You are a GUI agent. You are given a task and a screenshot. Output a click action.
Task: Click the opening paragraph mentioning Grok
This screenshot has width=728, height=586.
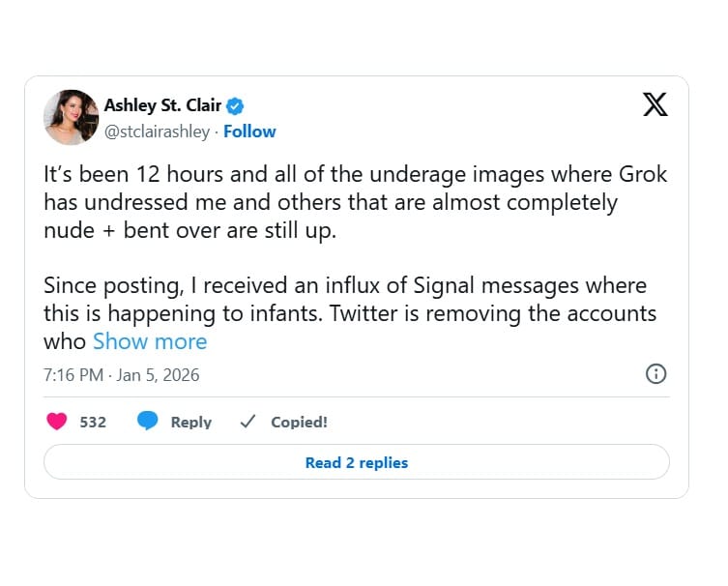click(355, 203)
